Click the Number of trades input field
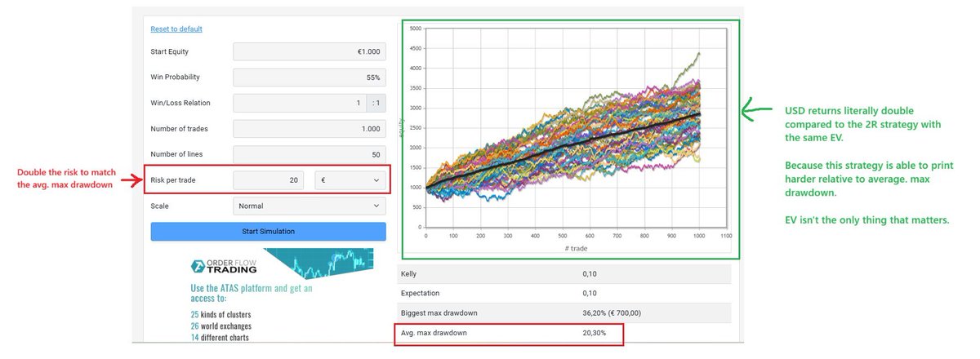This screenshot has height=359, width=980. pos(310,129)
